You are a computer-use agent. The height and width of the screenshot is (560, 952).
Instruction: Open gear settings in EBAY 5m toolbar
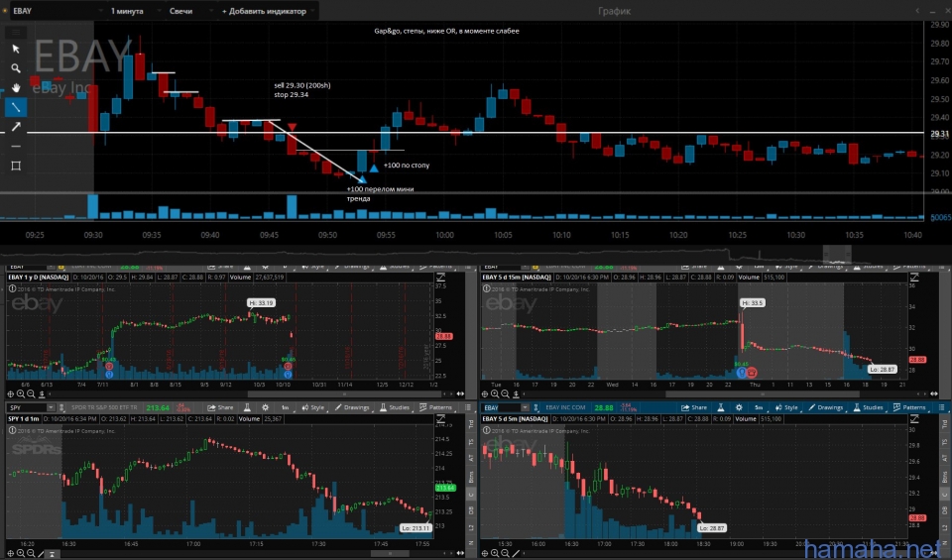pos(739,407)
